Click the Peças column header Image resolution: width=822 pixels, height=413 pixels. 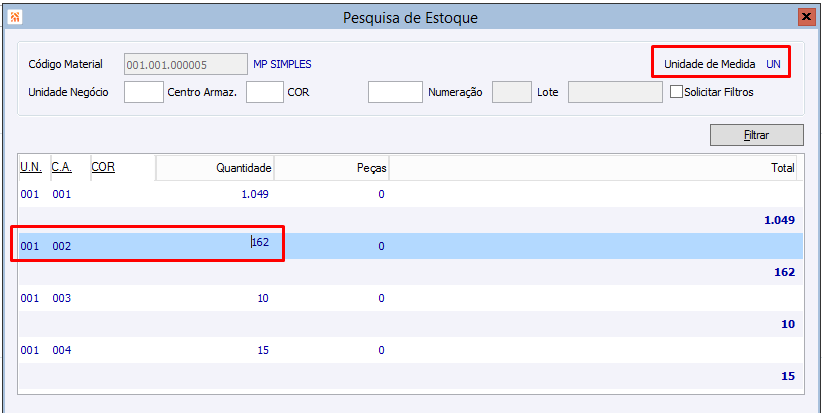tap(331, 168)
